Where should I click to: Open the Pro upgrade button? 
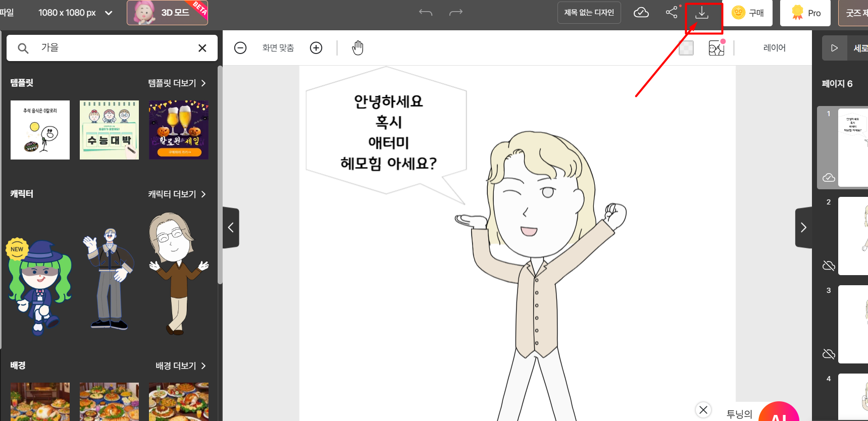pos(805,13)
